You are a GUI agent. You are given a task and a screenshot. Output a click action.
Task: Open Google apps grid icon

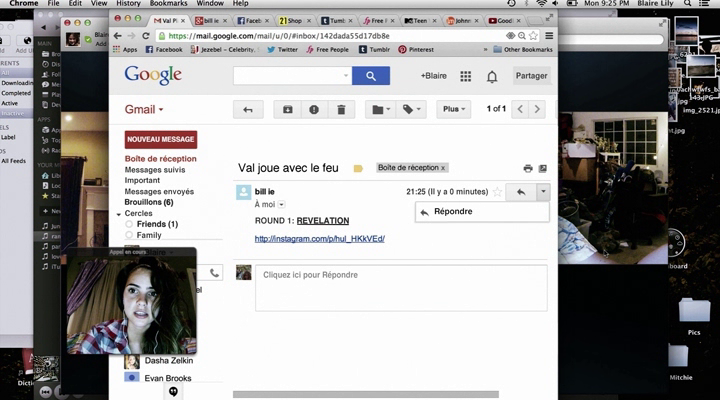[x=466, y=76]
